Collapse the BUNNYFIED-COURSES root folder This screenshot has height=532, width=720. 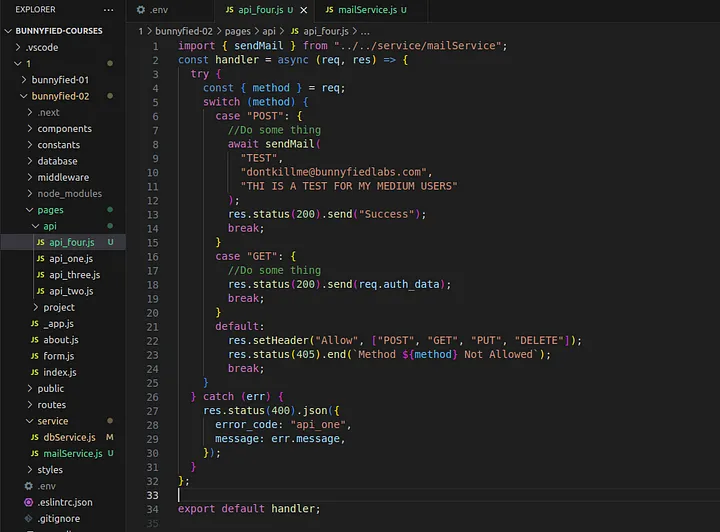(x=8, y=31)
